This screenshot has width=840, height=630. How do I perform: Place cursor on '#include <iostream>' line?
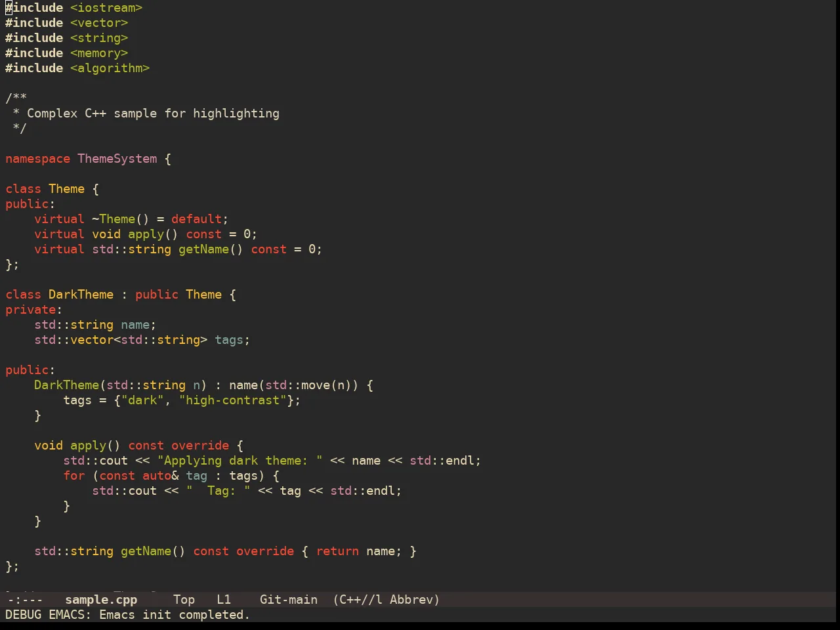(x=74, y=8)
